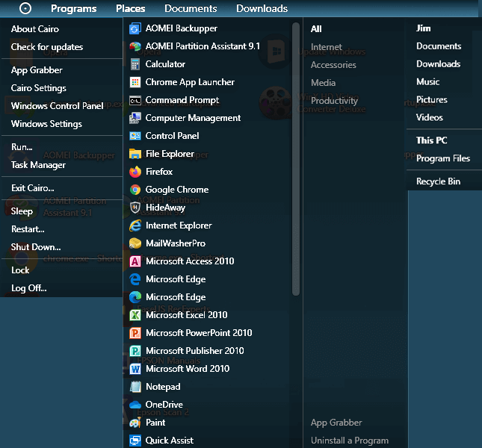Expand the Downloads menu in top bar
Image resolution: width=482 pixels, height=448 pixels.
coord(262,8)
